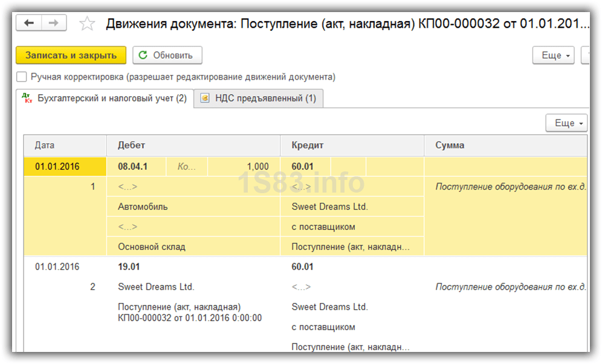602x364 pixels.
Task: Click the НДС предъявленный tab icon
Action: (206, 98)
